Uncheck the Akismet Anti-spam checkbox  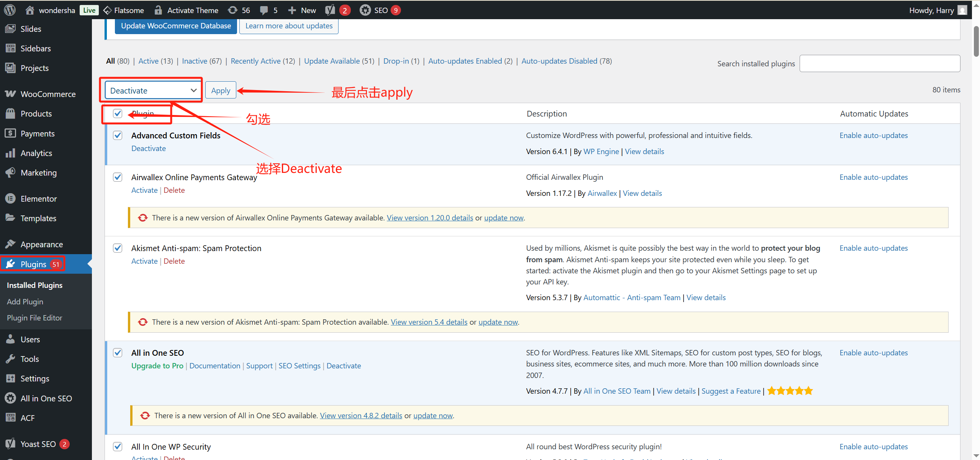point(118,248)
